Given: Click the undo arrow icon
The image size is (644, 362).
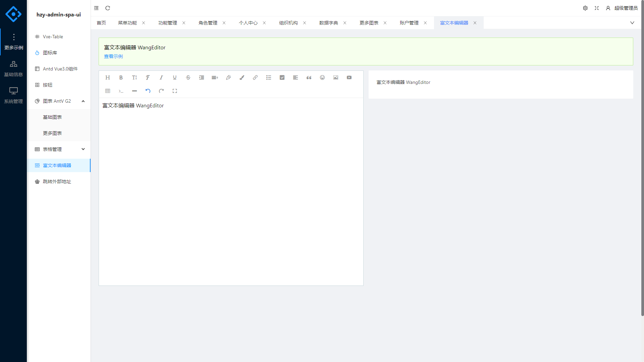Looking at the screenshot, I should [x=148, y=91].
